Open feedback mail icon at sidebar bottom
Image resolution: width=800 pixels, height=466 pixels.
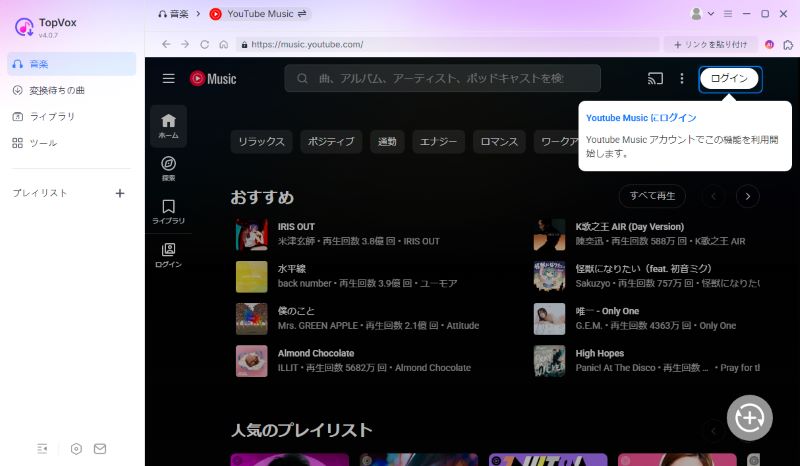pyautogui.click(x=100, y=449)
